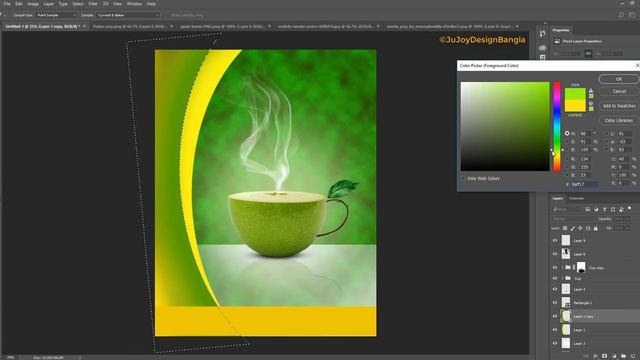
Task: Open the Sample Current & Below dropdown
Action: [128, 15]
